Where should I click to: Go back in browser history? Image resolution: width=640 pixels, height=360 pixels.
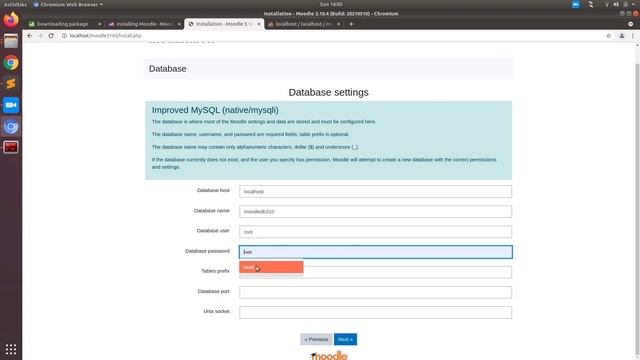29,36
